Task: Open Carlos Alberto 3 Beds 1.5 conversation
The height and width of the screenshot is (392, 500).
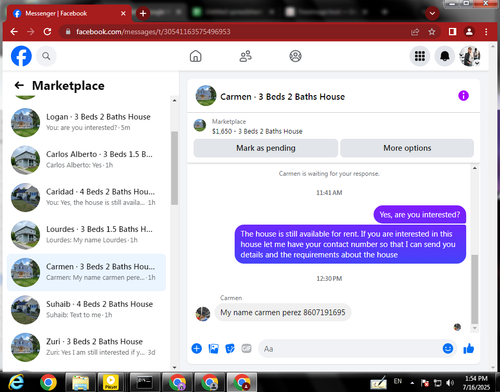Action: point(87,160)
